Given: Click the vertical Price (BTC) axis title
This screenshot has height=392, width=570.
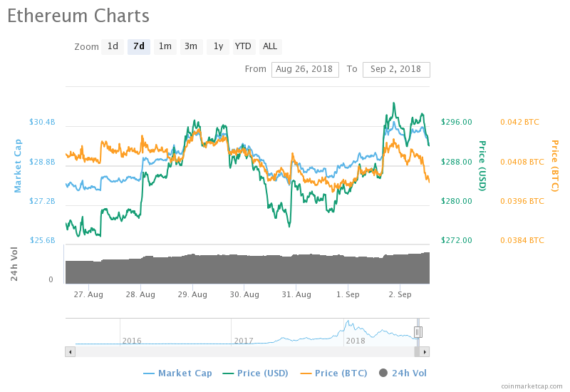Looking at the screenshot, I should pos(555,166).
